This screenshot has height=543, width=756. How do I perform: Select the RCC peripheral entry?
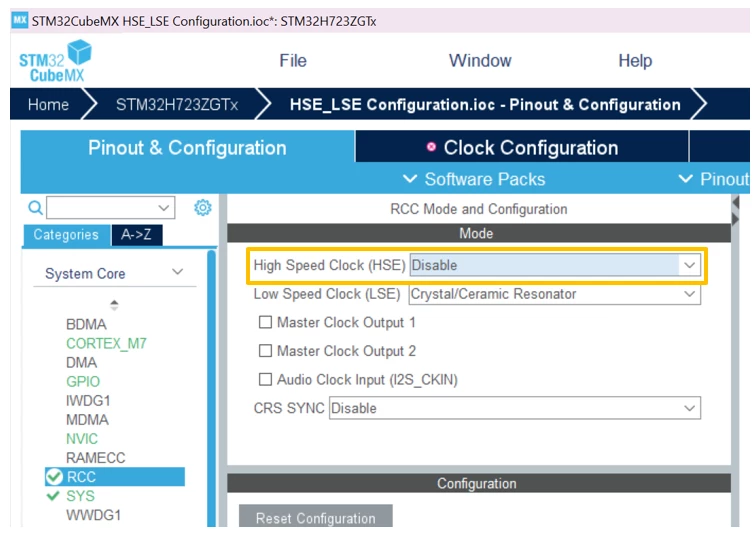115,476
